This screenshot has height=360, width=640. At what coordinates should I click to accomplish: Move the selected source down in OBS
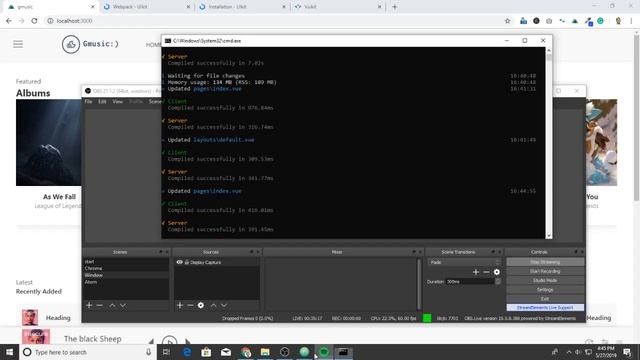coord(224,305)
